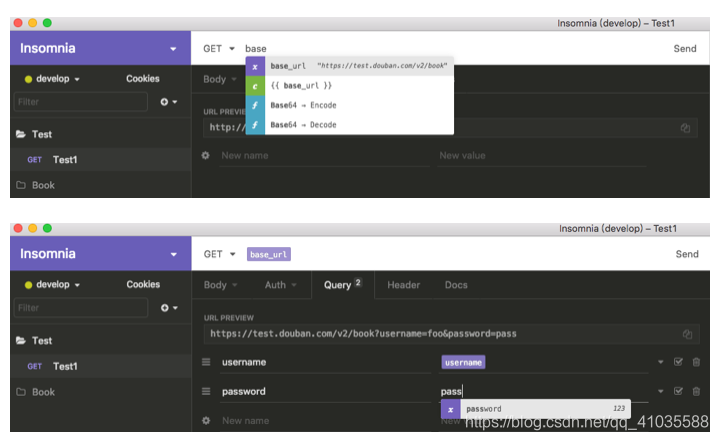719x441 pixels.
Task: Open the Body tab in top window
Action: (x=220, y=79)
